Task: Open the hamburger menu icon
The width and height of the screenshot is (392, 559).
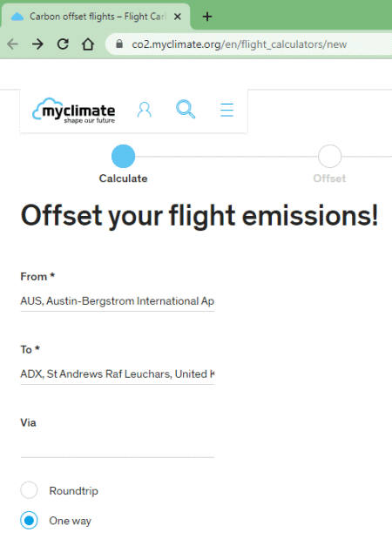Action: (226, 110)
